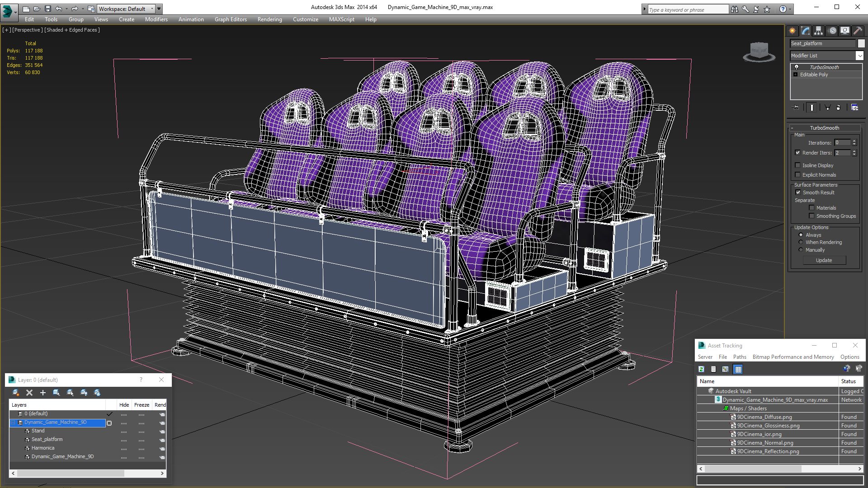This screenshot has width=868, height=488.
Task: Open the Display command panel tab
Action: (x=845, y=31)
